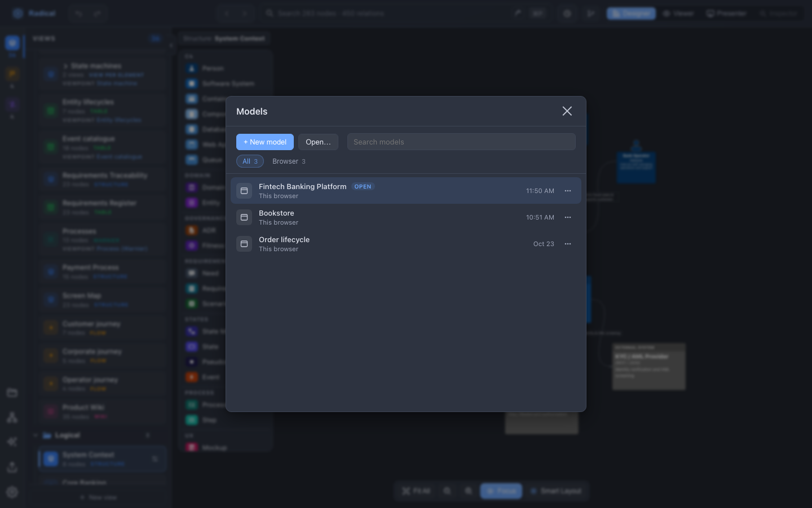812x508 pixels.
Task: Click the Open… button
Action: (x=318, y=142)
